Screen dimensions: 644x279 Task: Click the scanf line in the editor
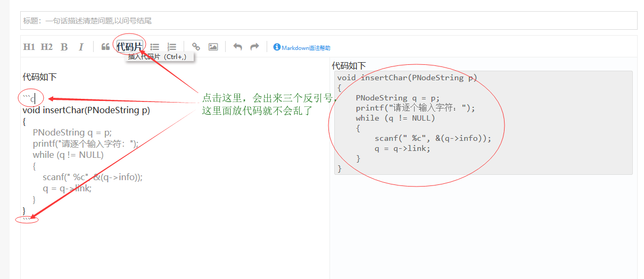pos(93,177)
